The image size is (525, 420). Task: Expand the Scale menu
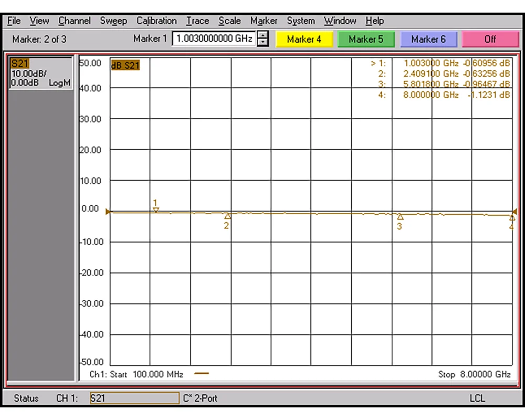[x=229, y=21]
